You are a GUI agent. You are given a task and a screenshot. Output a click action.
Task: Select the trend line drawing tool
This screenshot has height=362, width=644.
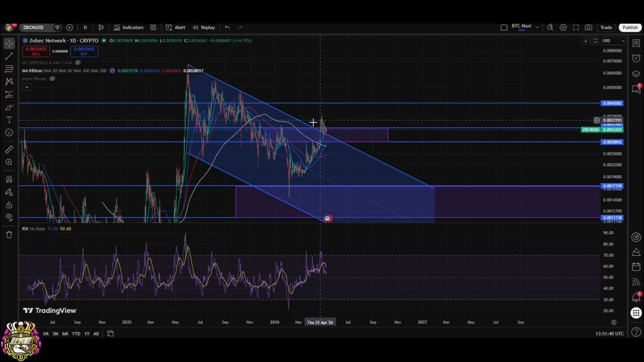tap(9, 56)
